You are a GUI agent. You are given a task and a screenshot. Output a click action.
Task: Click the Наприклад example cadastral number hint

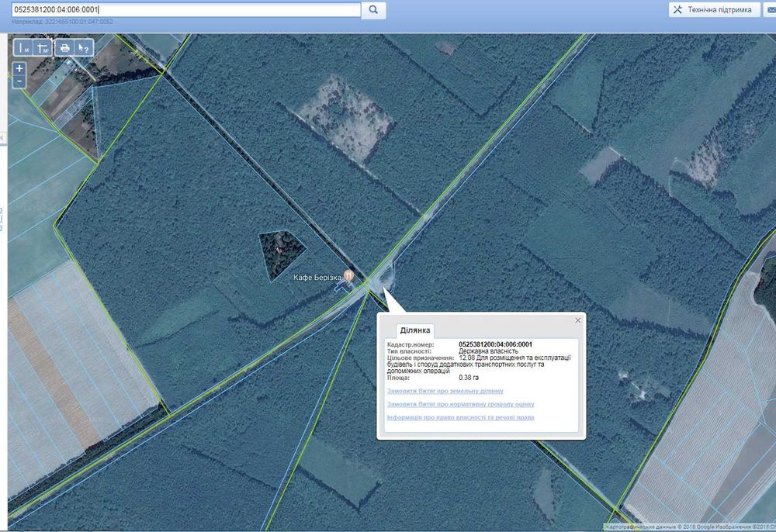coord(62,22)
